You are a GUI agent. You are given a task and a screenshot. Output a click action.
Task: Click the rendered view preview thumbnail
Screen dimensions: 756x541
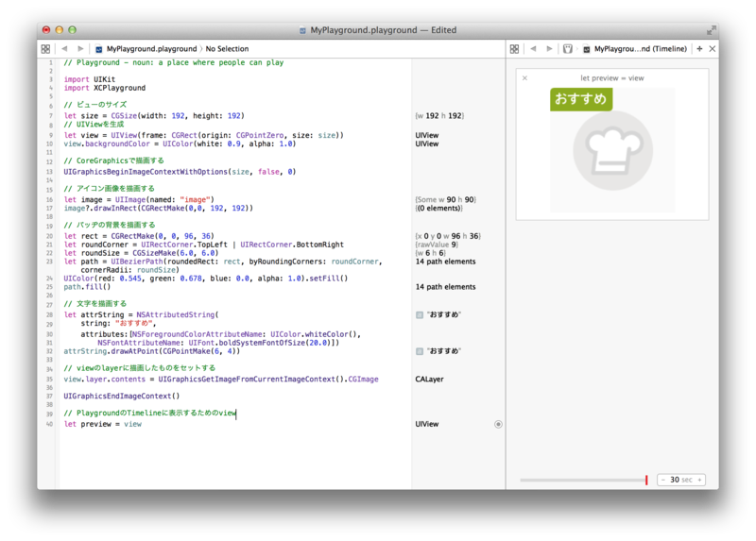612,149
